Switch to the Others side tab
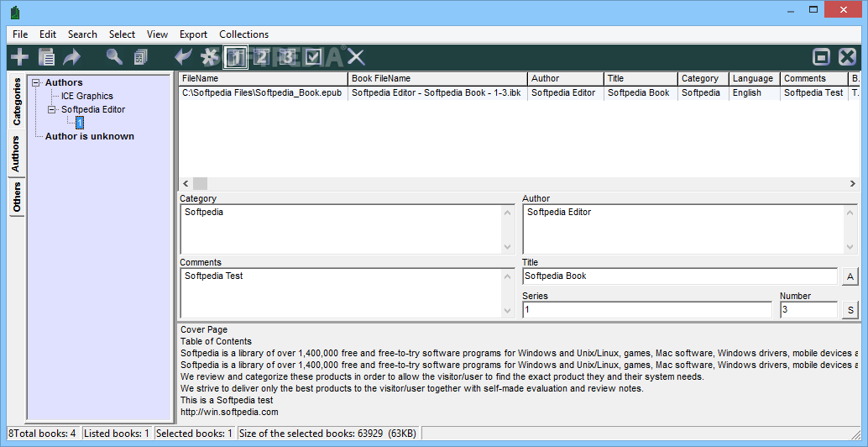The height and width of the screenshot is (447, 868). (17, 197)
